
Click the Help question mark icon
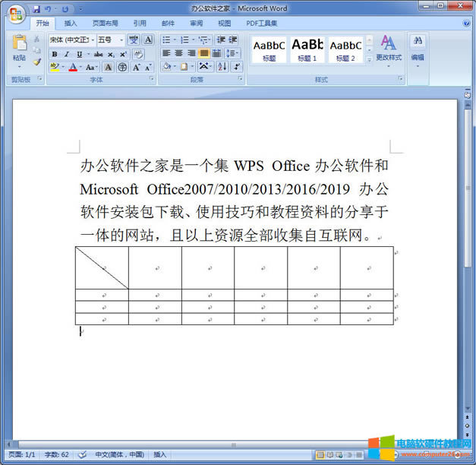click(x=466, y=24)
